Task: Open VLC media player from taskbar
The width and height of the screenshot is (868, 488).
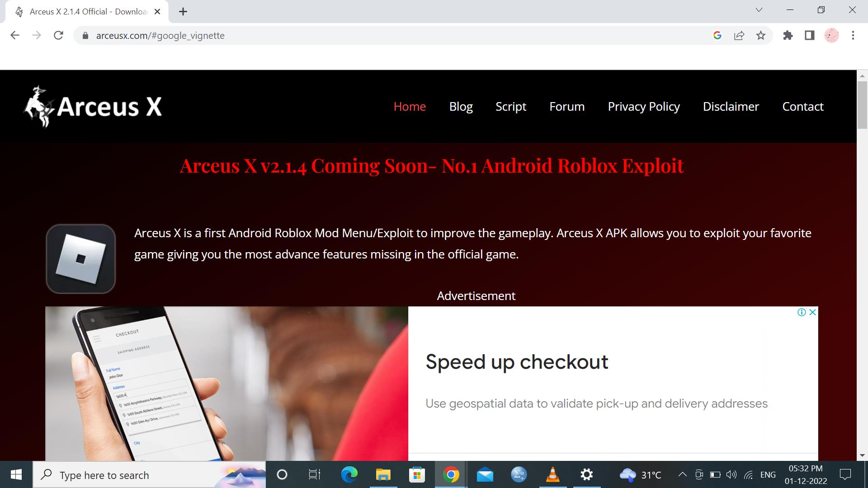Action: click(x=552, y=474)
